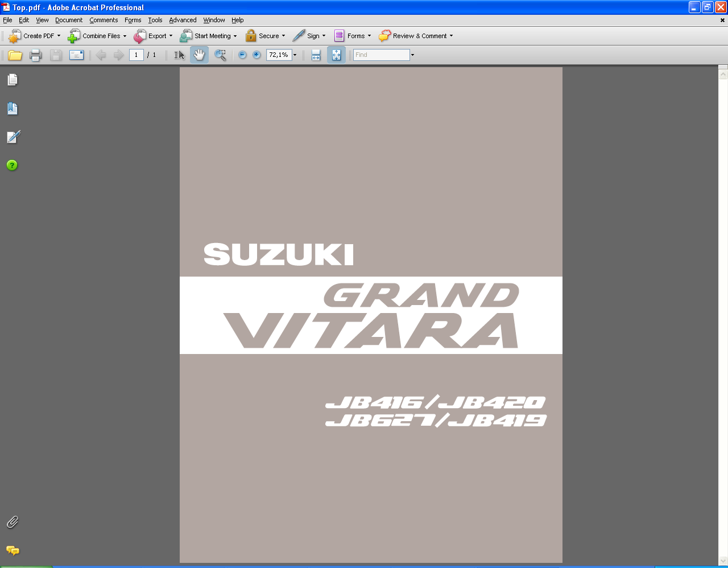The image size is (728, 568).
Task: Click the zoom level 72,1% field
Action: 279,55
